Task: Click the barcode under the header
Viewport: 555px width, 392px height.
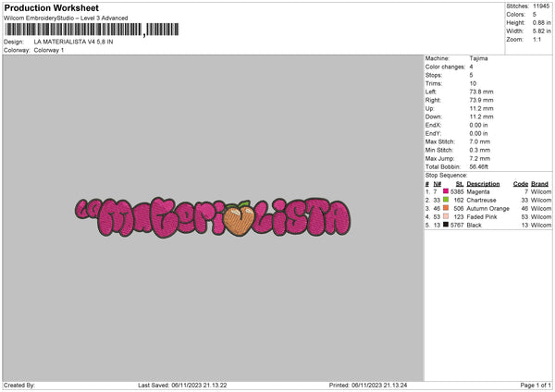Action: coord(92,30)
